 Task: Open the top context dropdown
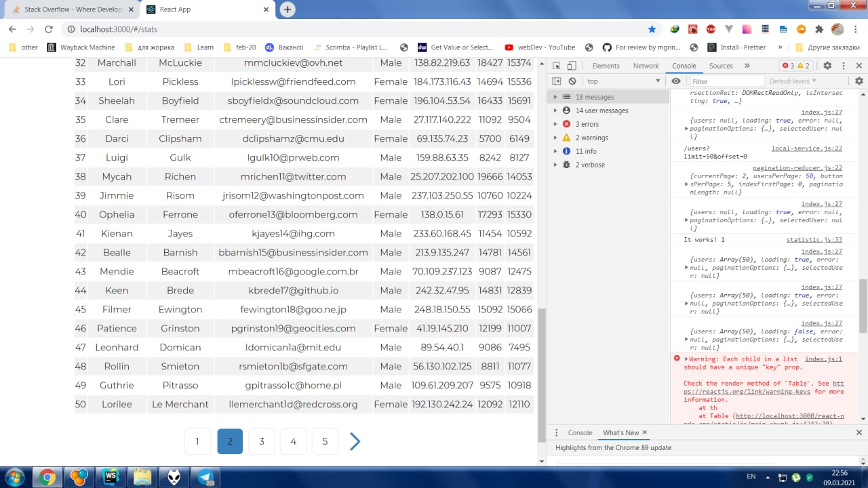tap(623, 81)
